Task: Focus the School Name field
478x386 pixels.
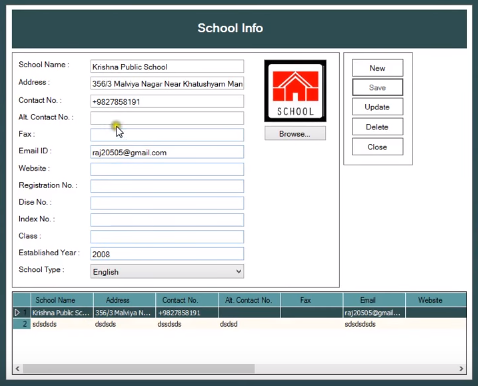Action: pyautogui.click(x=167, y=66)
